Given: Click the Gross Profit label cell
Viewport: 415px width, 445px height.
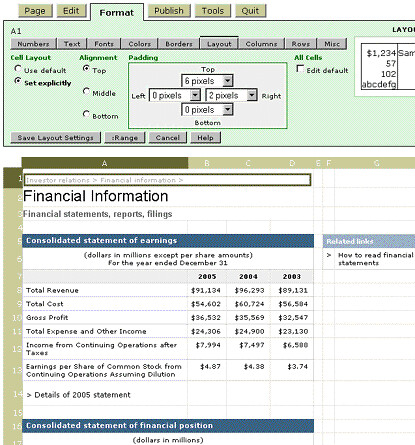Looking at the screenshot, I should click(105, 318).
